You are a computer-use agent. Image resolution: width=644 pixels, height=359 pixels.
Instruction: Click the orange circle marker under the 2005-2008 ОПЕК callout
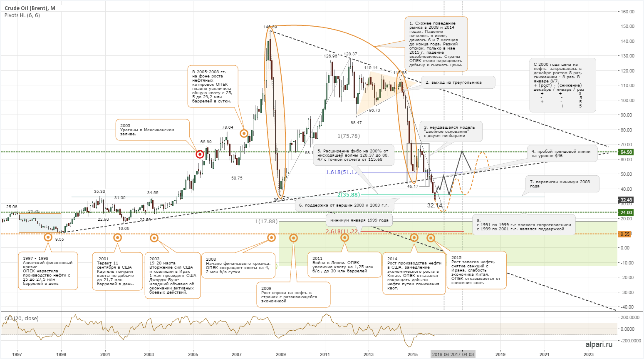[244, 134]
